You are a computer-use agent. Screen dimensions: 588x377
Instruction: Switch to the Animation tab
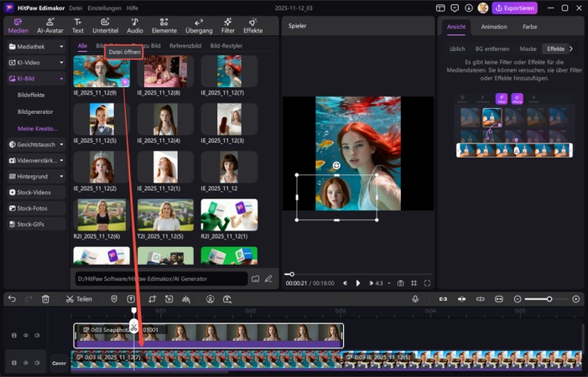pos(493,27)
